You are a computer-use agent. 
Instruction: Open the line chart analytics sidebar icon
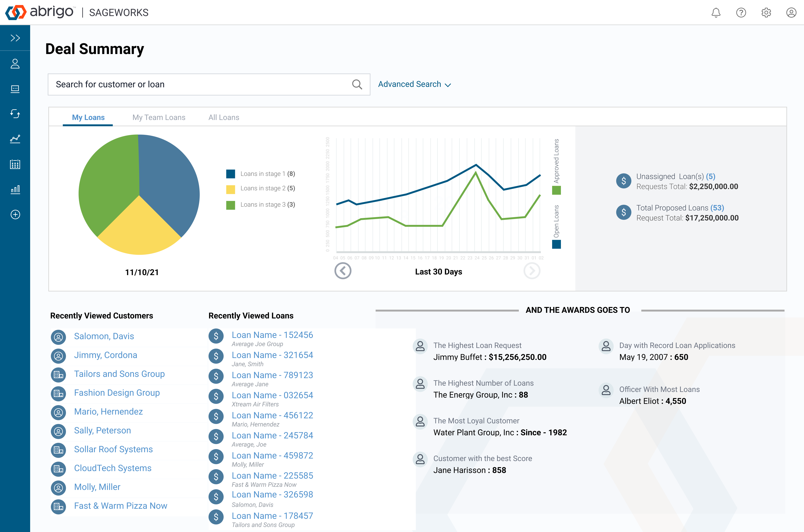[x=15, y=139]
